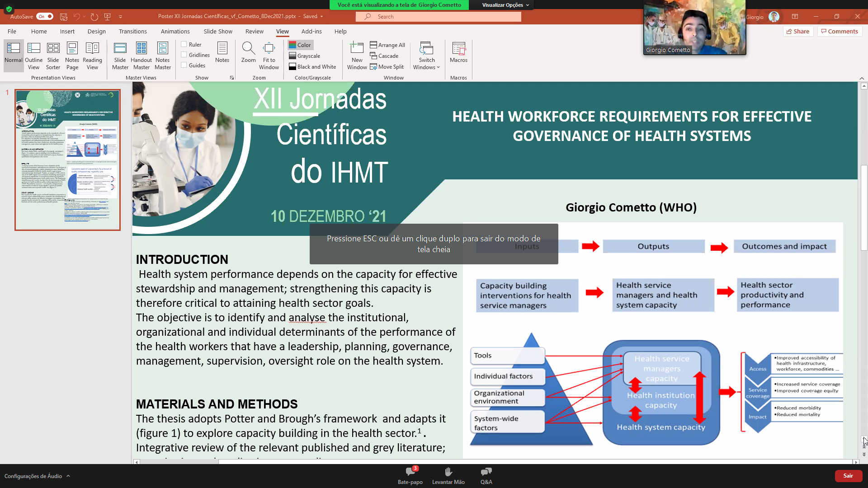Viewport: 868px width, 488px height.
Task: Toggle the AutoSave switch
Action: [45, 16]
